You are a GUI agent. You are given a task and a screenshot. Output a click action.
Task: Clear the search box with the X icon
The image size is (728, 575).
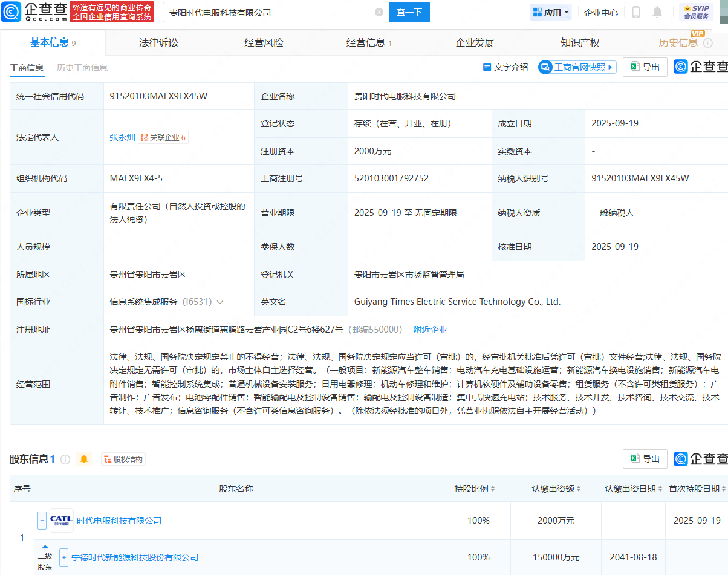point(379,12)
